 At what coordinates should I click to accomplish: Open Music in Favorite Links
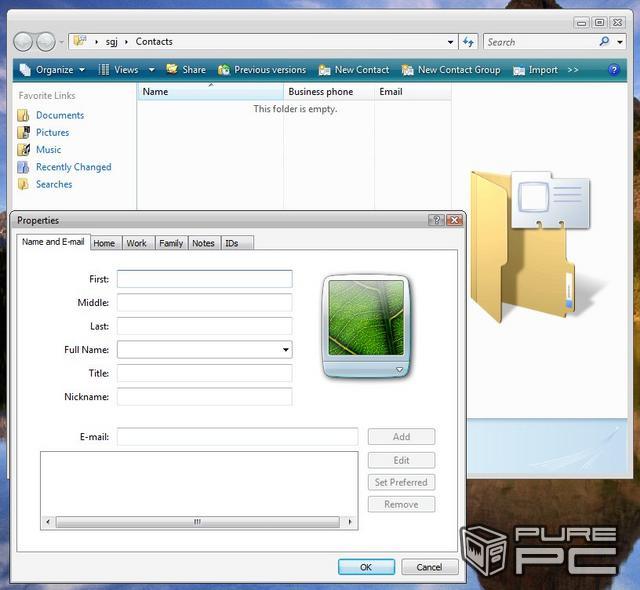click(x=49, y=149)
